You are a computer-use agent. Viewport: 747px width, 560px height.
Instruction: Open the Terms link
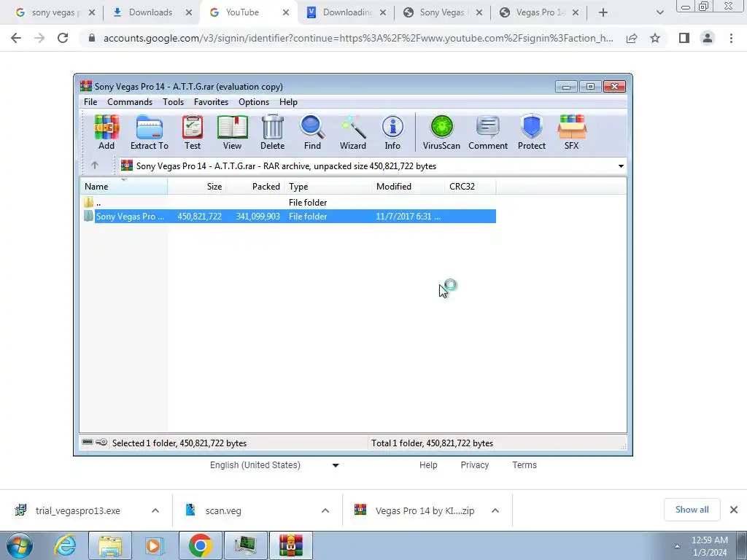click(x=525, y=464)
